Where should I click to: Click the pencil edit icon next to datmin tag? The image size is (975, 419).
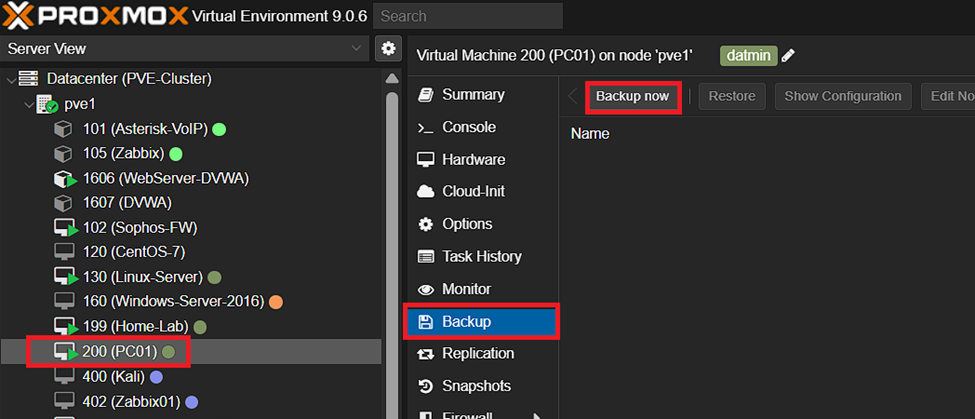(x=789, y=56)
